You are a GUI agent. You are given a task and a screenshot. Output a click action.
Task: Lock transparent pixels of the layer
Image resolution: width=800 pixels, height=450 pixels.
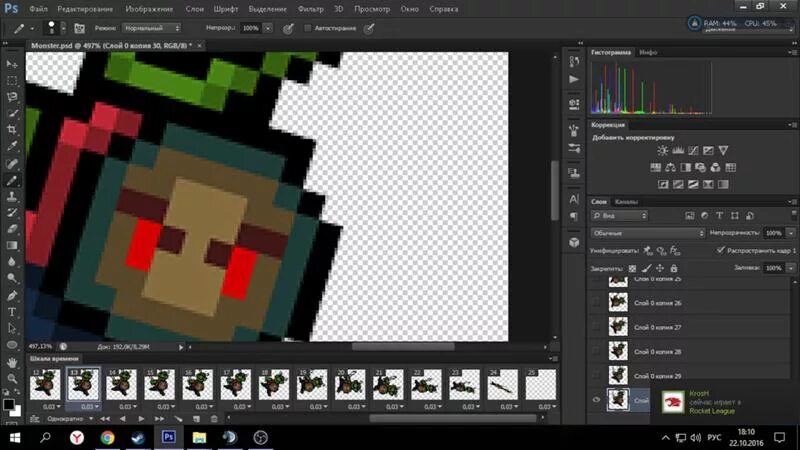[x=633, y=268]
